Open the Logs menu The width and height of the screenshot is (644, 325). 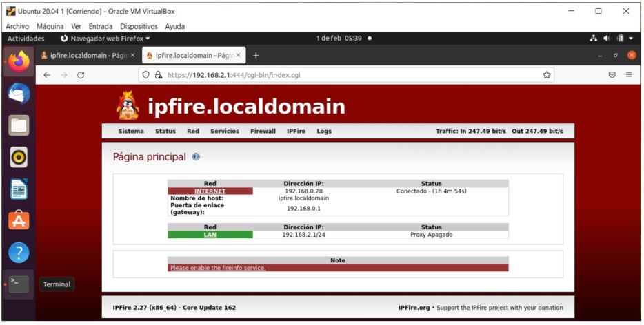324,132
